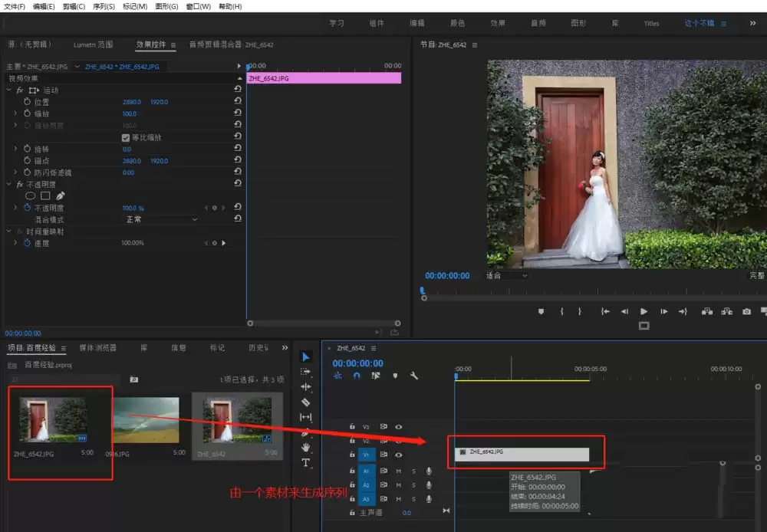
Task: Click the Add Marker icon in the Program monitor
Action: (x=541, y=311)
